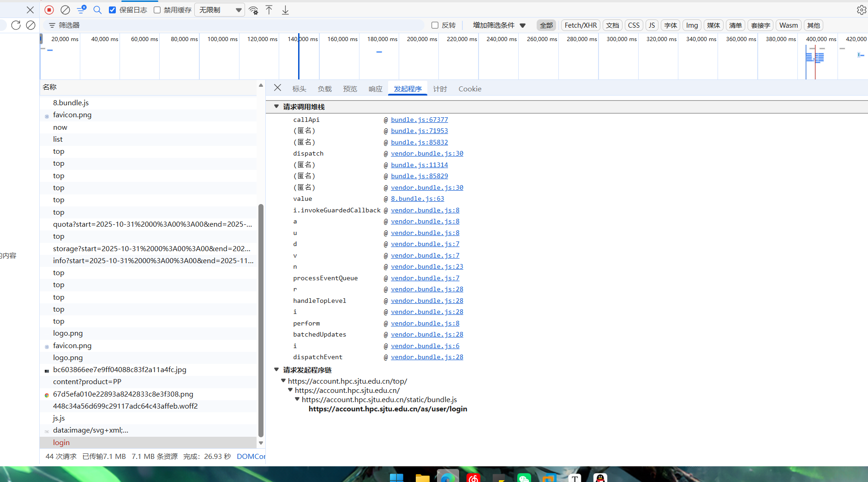Filter requests by Fetch/XHR
This screenshot has height=482, width=868.
click(x=581, y=25)
